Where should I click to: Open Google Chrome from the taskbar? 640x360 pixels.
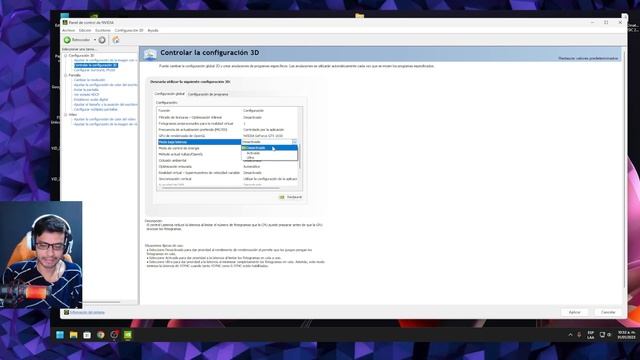(100, 335)
